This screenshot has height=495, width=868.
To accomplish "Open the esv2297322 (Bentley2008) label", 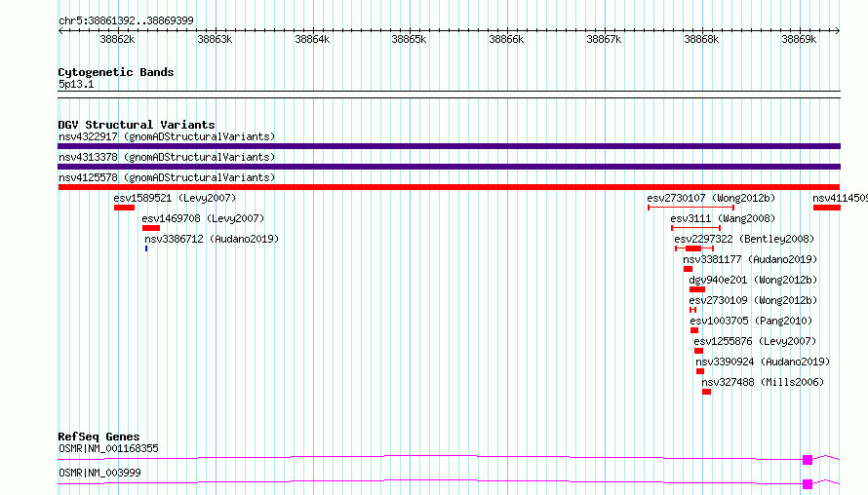I will 744,239.
